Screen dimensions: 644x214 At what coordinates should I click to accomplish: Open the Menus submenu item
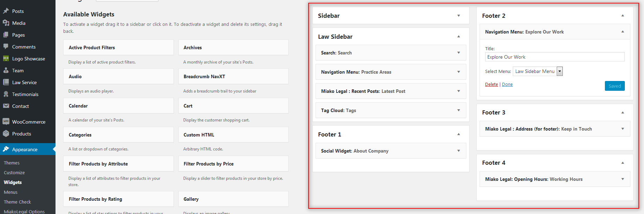click(x=10, y=192)
